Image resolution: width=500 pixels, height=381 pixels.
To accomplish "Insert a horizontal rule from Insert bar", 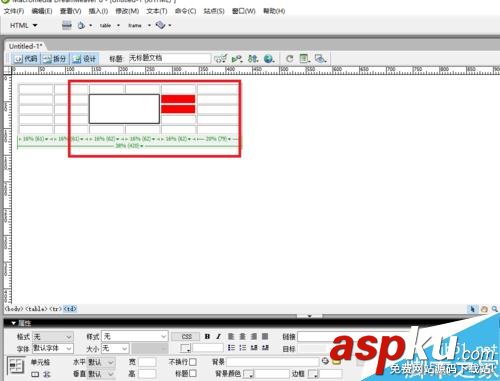I will coord(67,25).
